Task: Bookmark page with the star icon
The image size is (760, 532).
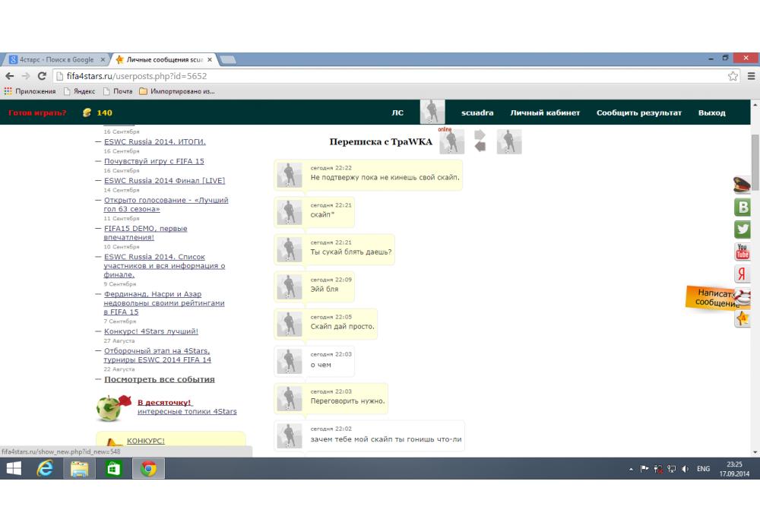Action: coord(733,76)
